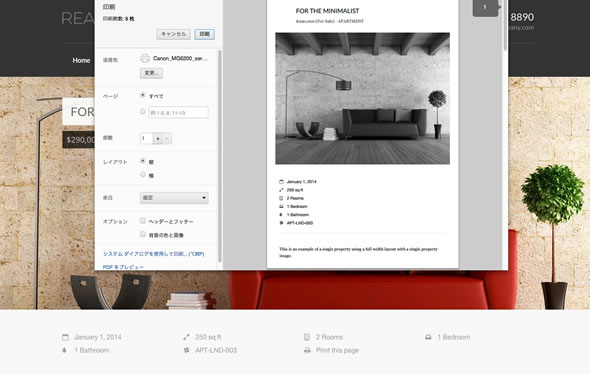Viewport: 590px width, 374px height.
Task: Select the 縦 portrait layout radio
Action: [x=143, y=161]
